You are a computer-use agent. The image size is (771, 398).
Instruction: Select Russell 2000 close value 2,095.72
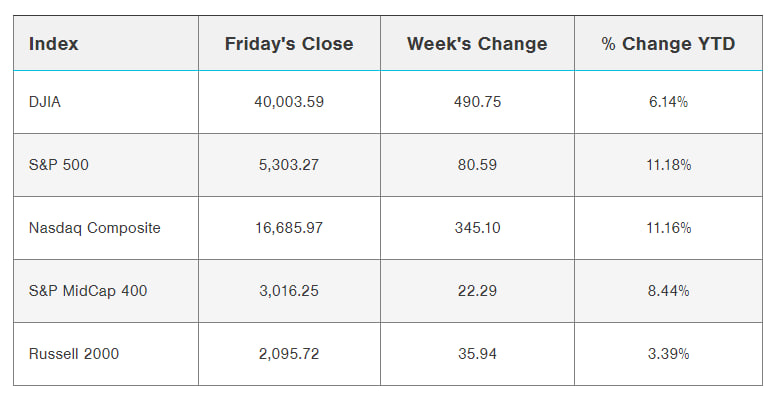tap(289, 354)
